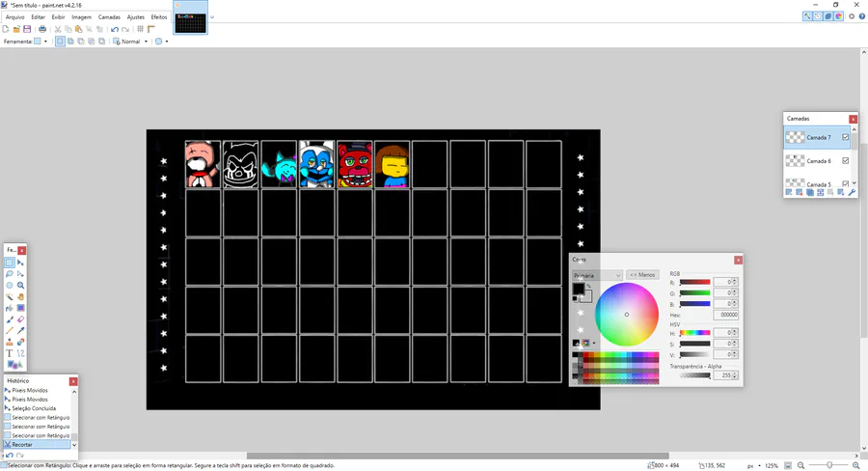This screenshot has width=868, height=471.
Task: Select the Recolor tool
Action: pos(20,342)
